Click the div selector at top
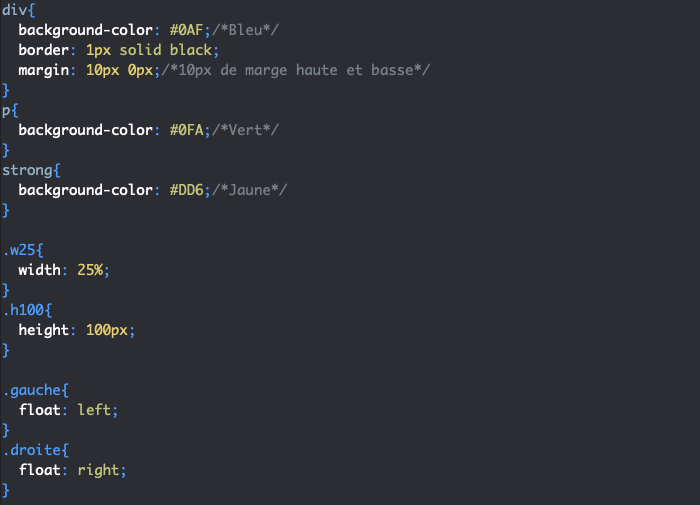The height and width of the screenshot is (505, 700). coord(14,10)
